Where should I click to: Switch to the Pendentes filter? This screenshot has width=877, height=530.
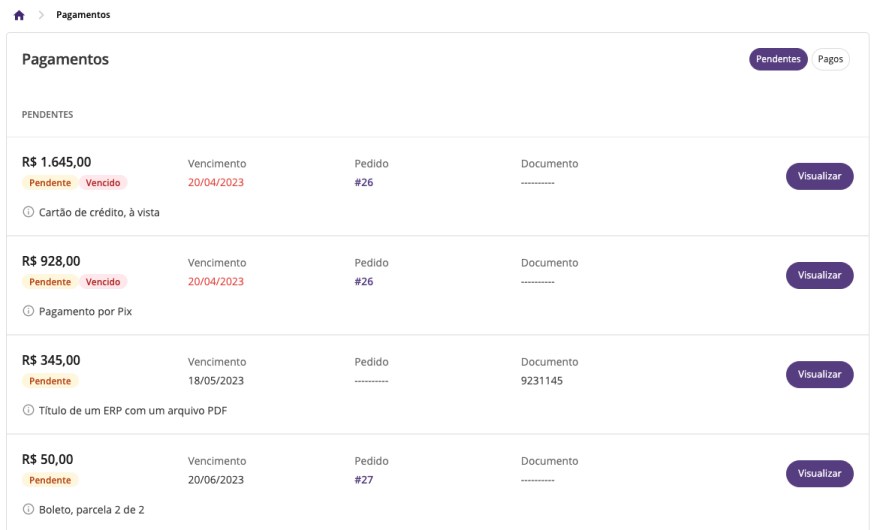coord(778,59)
